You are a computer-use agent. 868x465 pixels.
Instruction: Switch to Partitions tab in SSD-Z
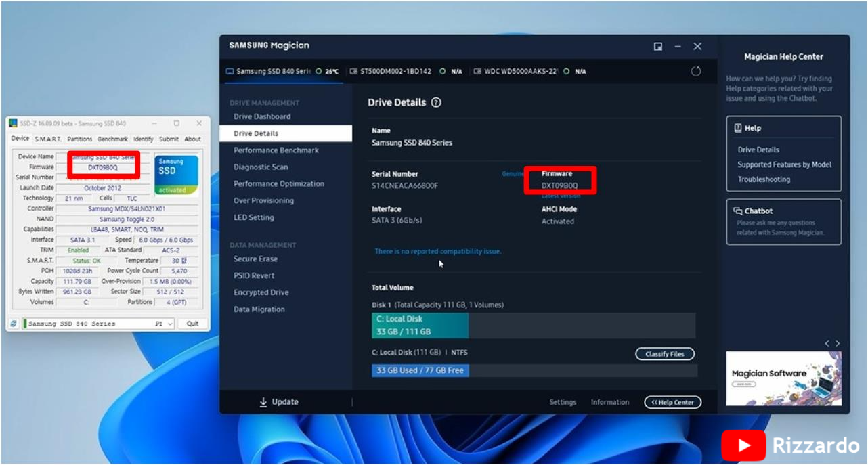pos(80,139)
